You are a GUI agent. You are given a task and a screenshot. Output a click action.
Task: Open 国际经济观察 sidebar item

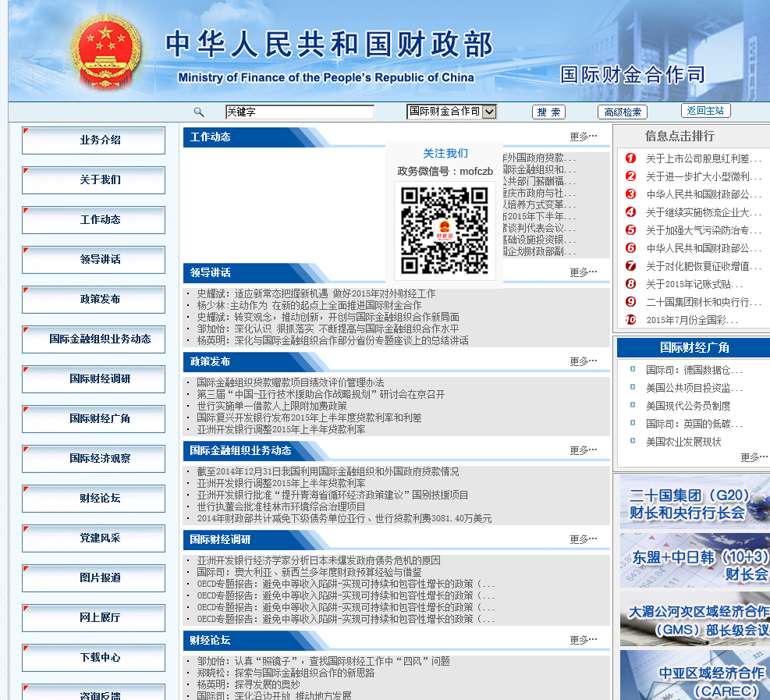coord(94,459)
